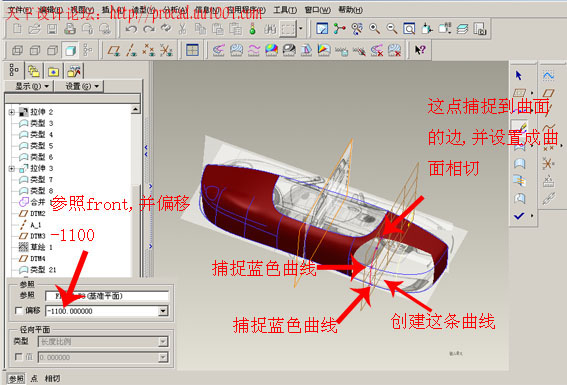Click the datum plane tool icon
This screenshot has height=385, width=567.
(x=114, y=50)
